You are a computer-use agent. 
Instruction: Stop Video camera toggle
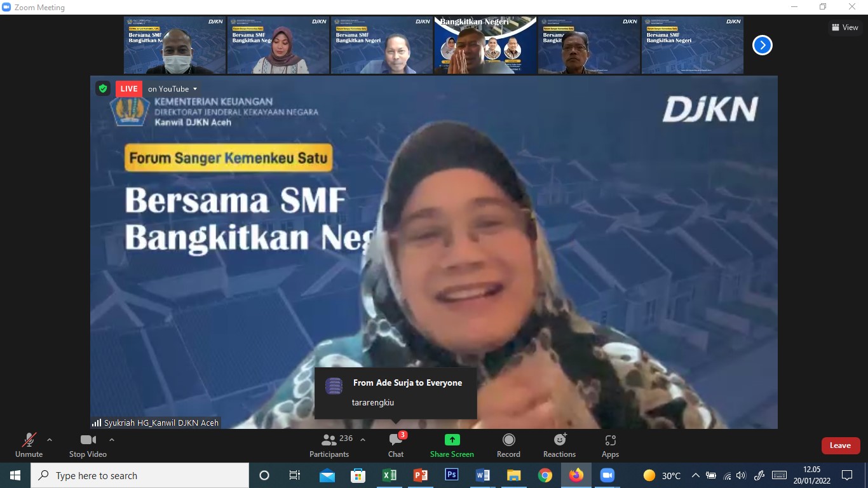click(88, 445)
